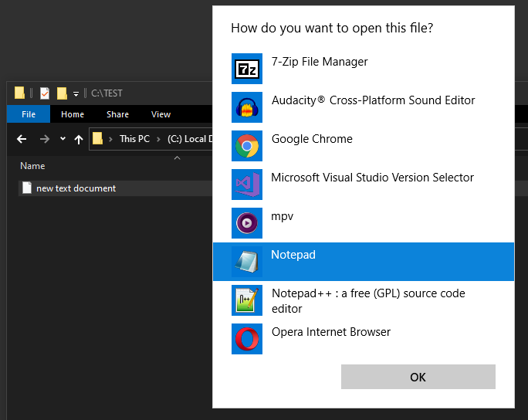The image size is (528, 420).
Task: Switch to the Home ribbon tab
Action: point(73,114)
